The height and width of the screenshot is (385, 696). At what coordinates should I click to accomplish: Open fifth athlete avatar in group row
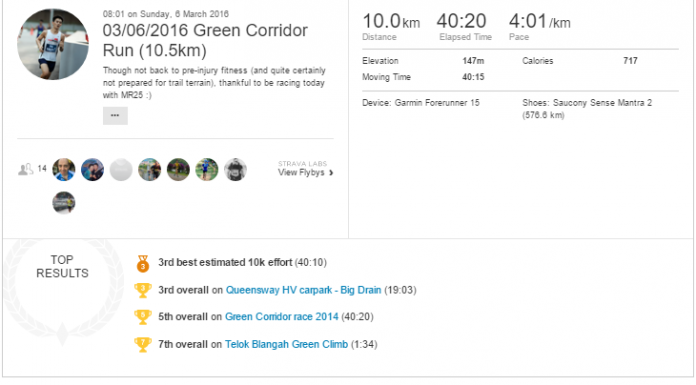tap(178, 170)
